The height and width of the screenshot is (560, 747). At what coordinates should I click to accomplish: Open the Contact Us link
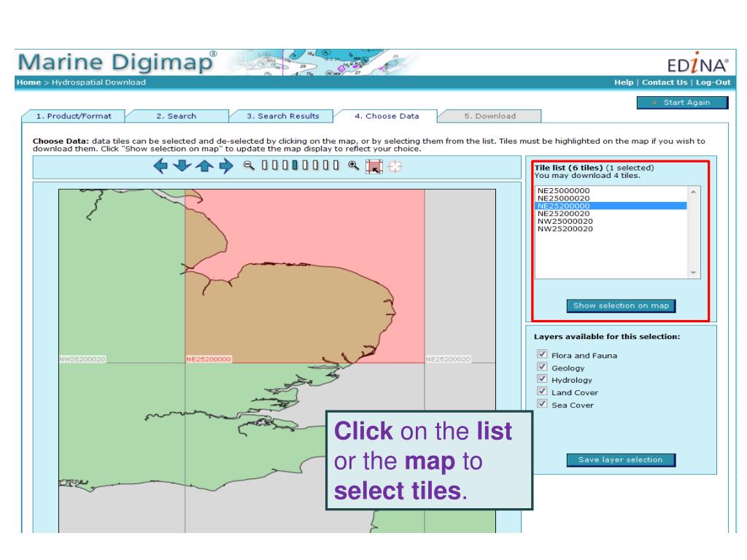pos(665,82)
